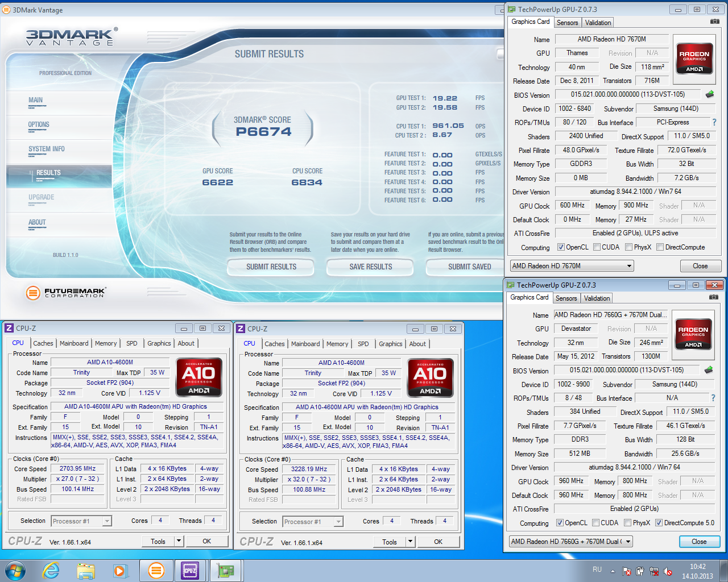Click SAVE RESULTS button in 3DMark
This screenshot has width=728, height=582.
[371, 267]
